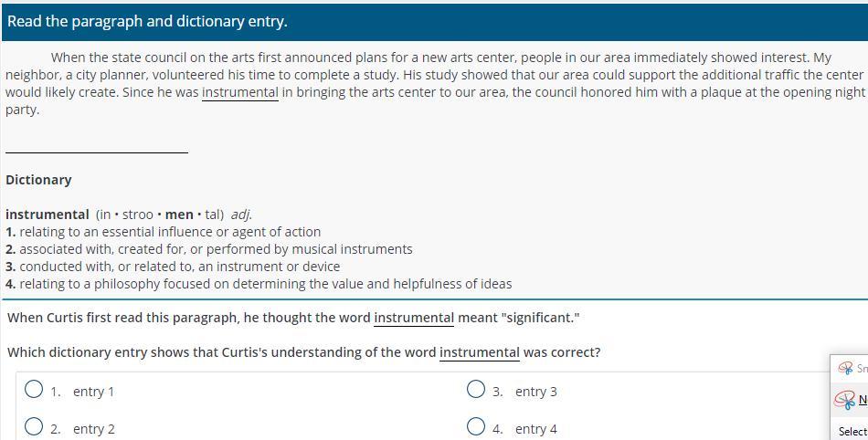The image size is (868, 440).
Task: Click underlined instrumental in the final question
Action: pos(480,352)
